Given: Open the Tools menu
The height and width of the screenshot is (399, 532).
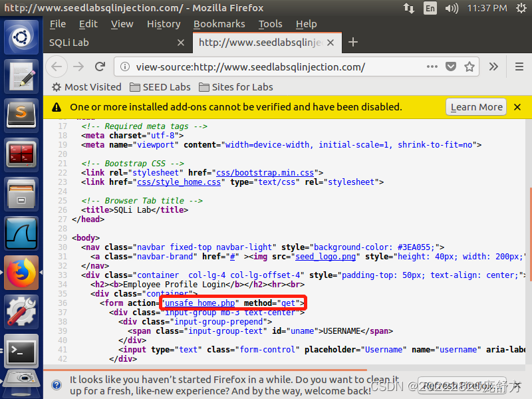Looking at the screenshot, I should point(271,24).
